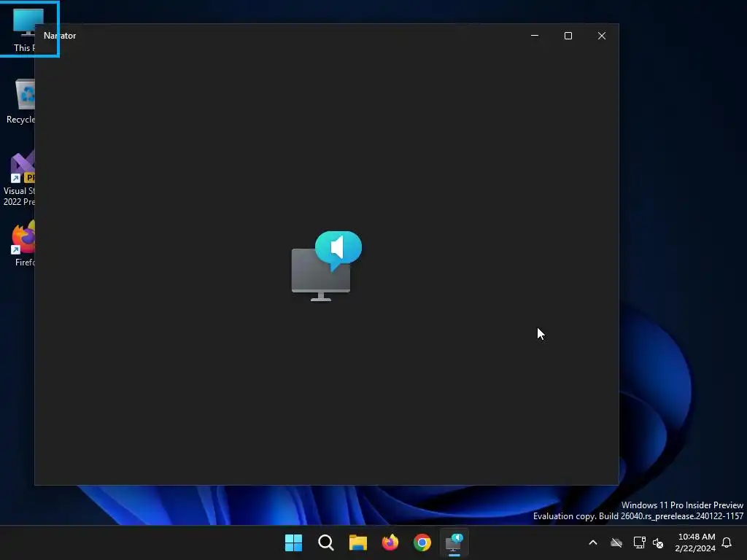Click the muted volume tray icon
Screen dimensions: 747x560
point(658,542)
